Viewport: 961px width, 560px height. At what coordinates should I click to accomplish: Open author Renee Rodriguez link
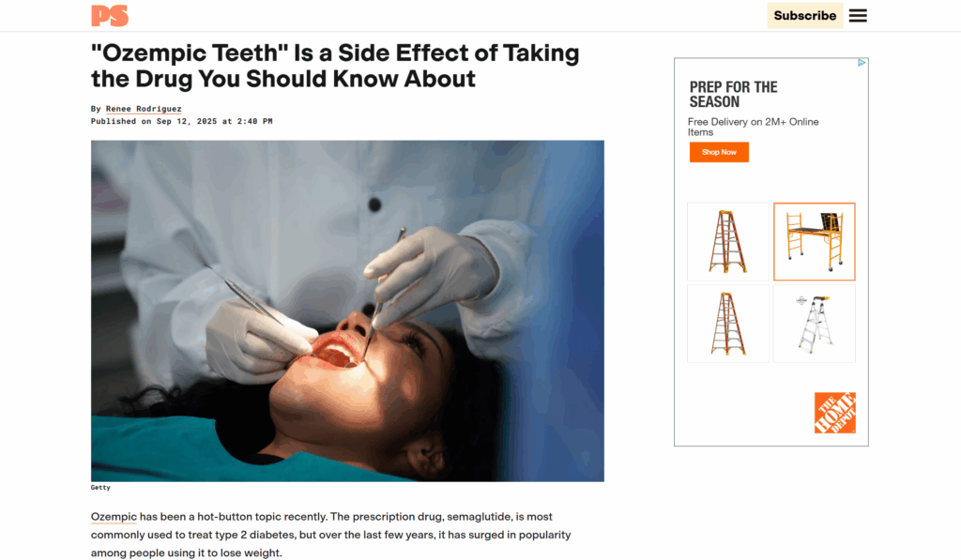[x=144, y=109]
